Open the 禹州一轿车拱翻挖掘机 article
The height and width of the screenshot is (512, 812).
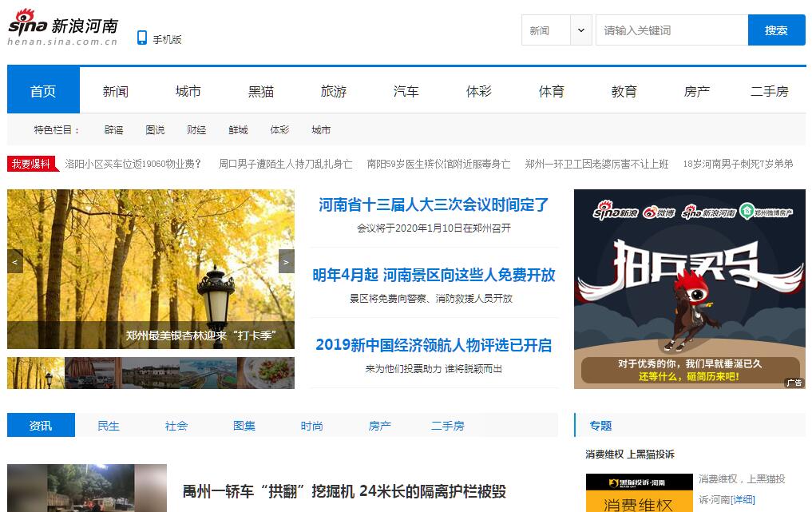click(x=344, y=491)
